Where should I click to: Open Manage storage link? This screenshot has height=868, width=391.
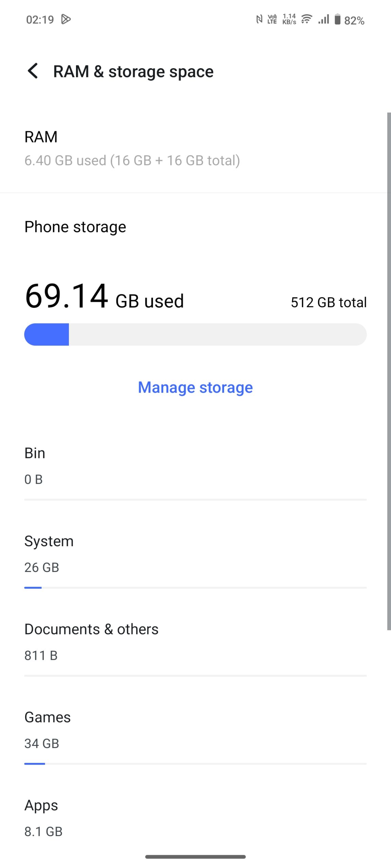tap(195, 387)
